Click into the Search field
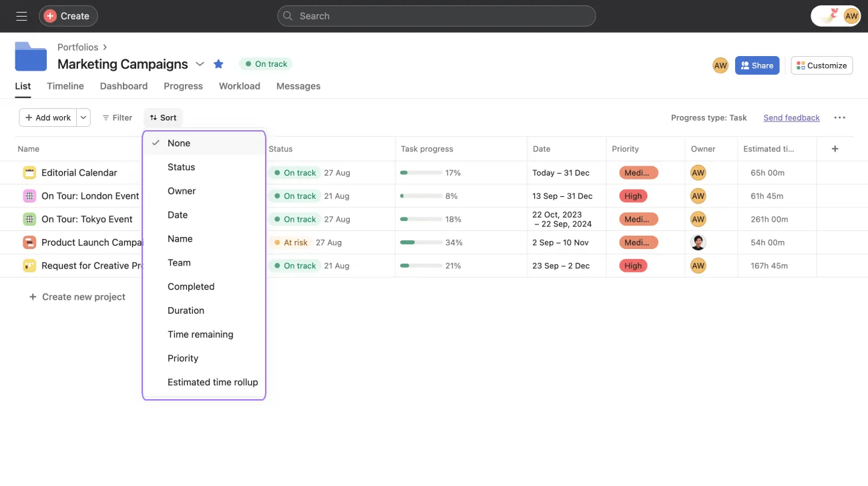This screenshot has width=868, height=486. 436,16
